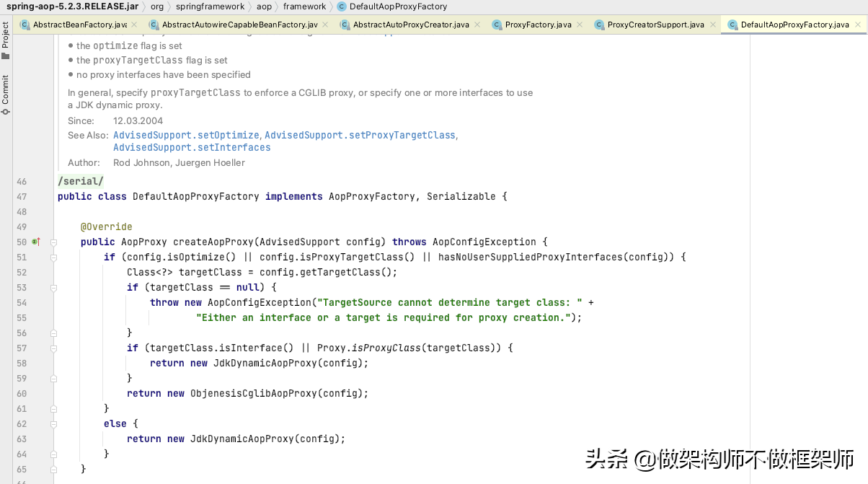The image size is (868, 484).
Task: Switch to the AbstractAutowireCapableBeanFactory.java tab
Action: click(x=239, y=25)
